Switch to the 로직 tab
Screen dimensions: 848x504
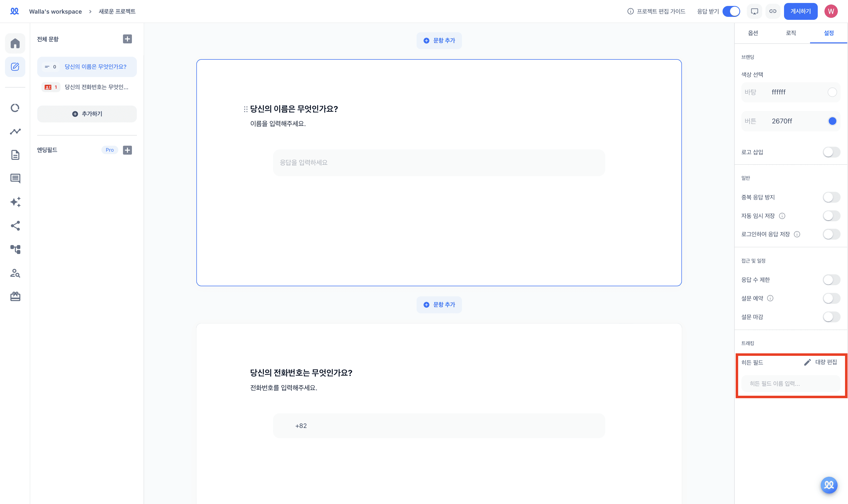coord(790,33)
